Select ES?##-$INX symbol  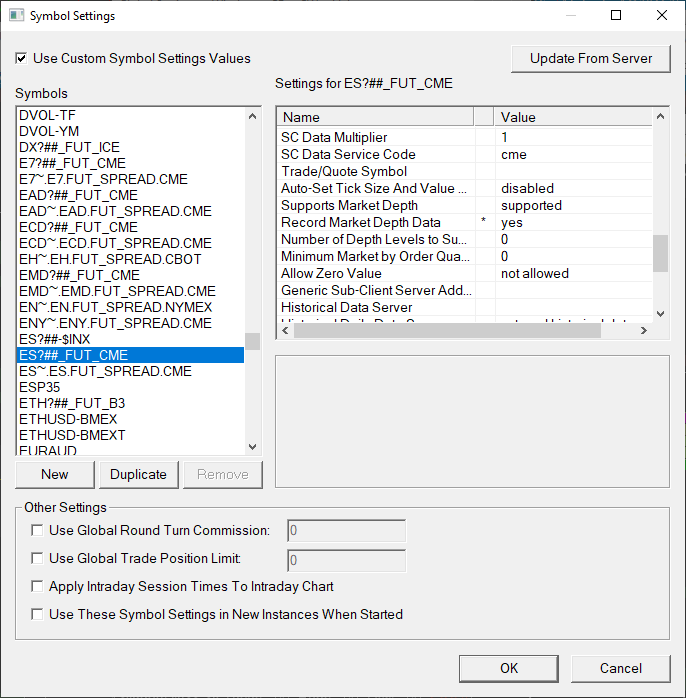coord(130,340)
